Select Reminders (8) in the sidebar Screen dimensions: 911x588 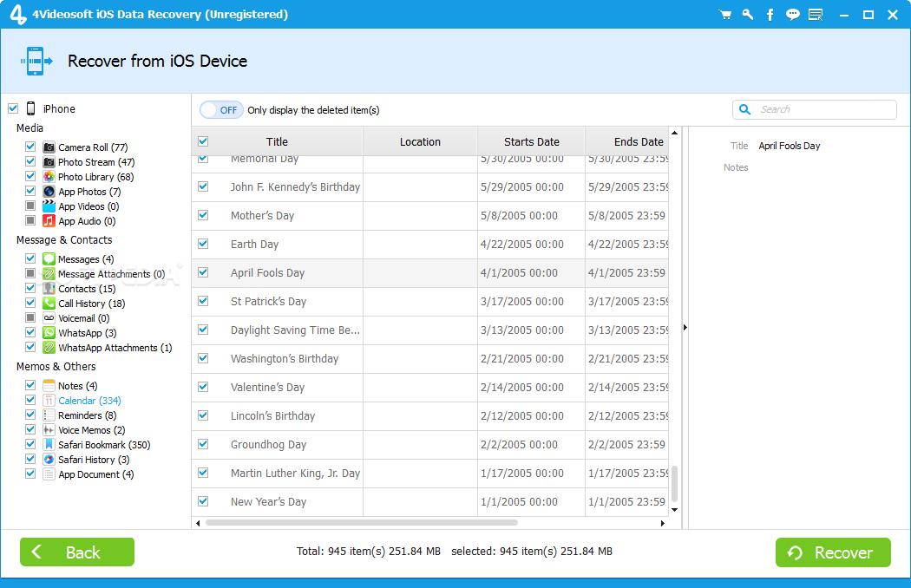[x=87, y=415]
